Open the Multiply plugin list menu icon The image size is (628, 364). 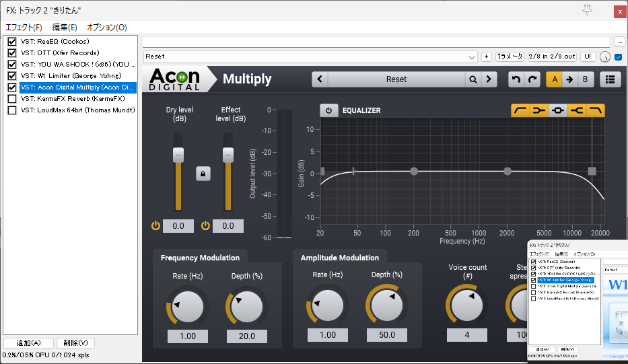(x=610, y=79)
